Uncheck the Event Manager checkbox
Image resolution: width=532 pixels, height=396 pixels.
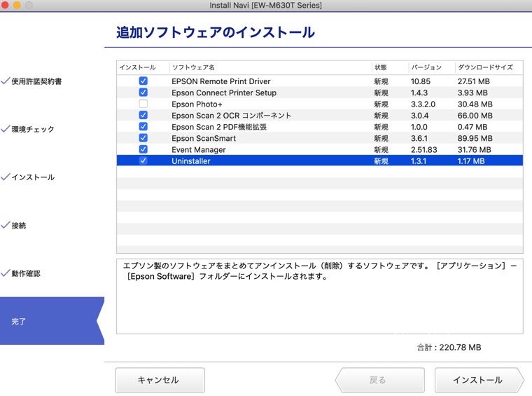point(143,149)
